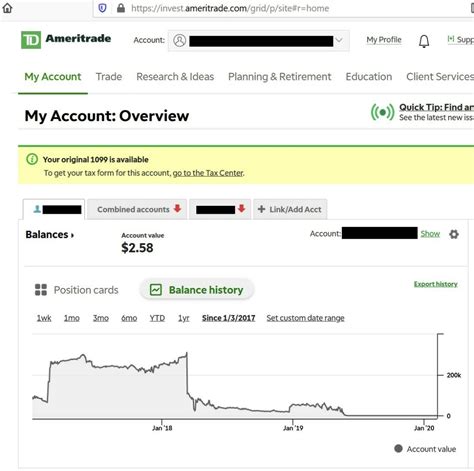The height and width of the screenshot is (471, 474).
Task: Click Set custom date range
Action: [305, 318]
